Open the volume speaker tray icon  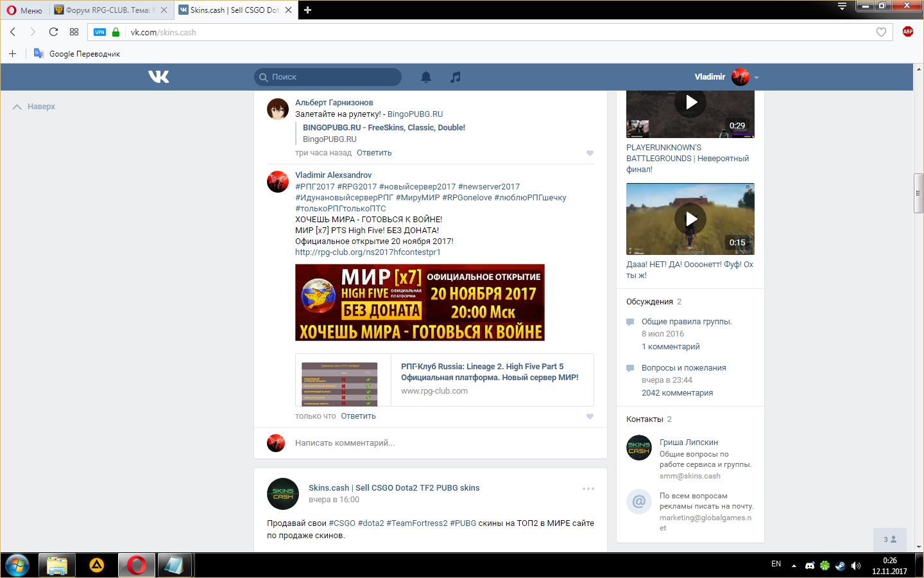coord(855,566)
